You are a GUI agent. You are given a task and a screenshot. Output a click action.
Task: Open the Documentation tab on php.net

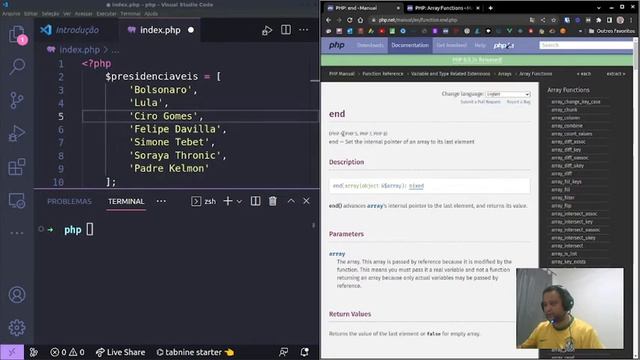(x=410, y=45)
